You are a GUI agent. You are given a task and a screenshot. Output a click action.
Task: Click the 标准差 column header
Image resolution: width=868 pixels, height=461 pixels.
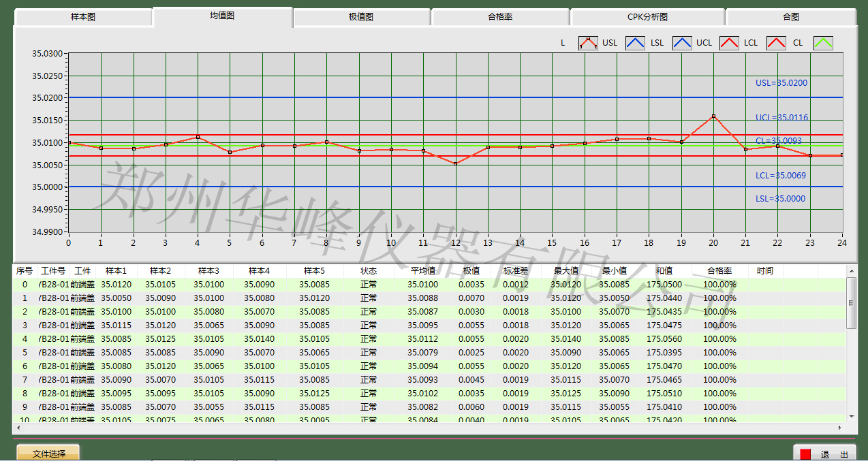click(516, 271)
